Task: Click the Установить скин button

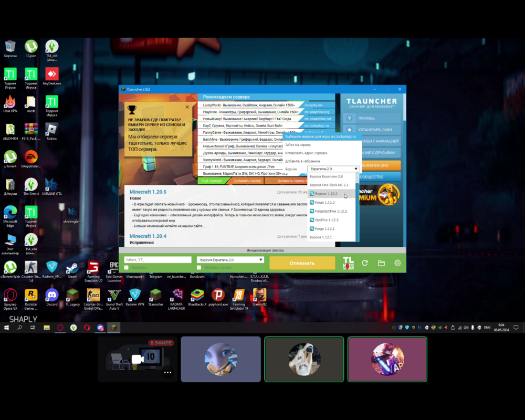Action: (x=372, y=130)
